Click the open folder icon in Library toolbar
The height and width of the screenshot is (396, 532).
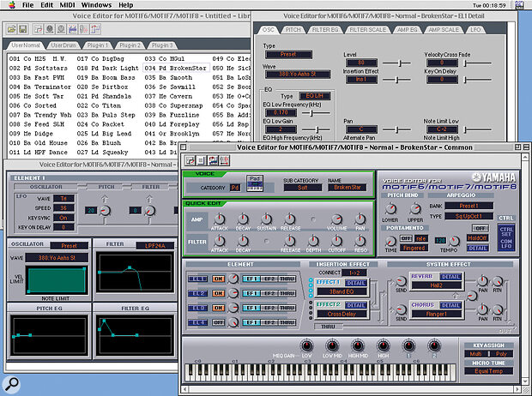[11, 29]
